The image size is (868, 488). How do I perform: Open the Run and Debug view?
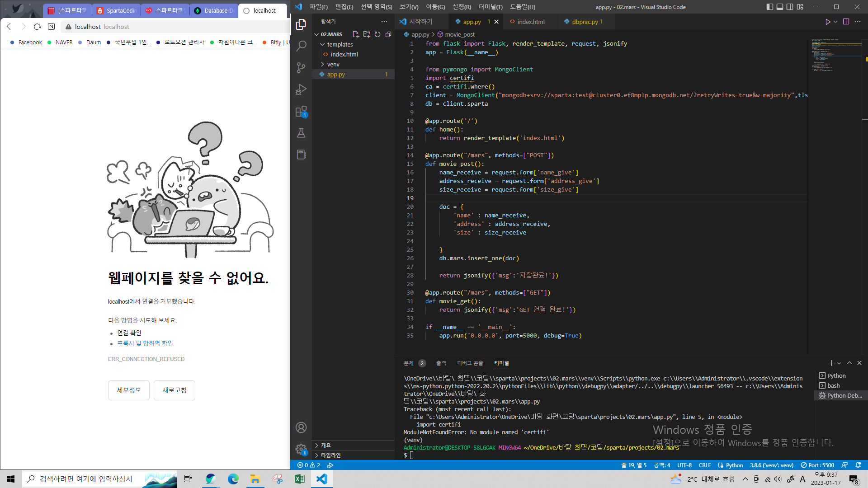coord(301,89)
